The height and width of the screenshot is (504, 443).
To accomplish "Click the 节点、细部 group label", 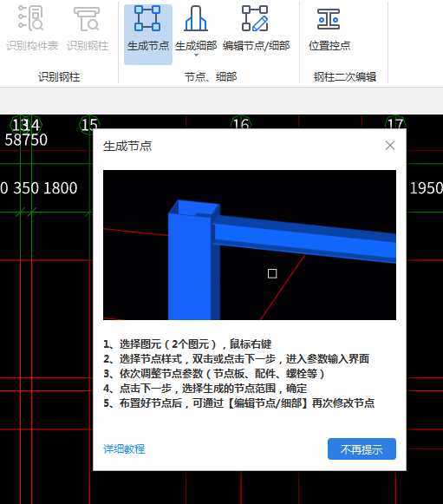I will [x=211, y=77].
